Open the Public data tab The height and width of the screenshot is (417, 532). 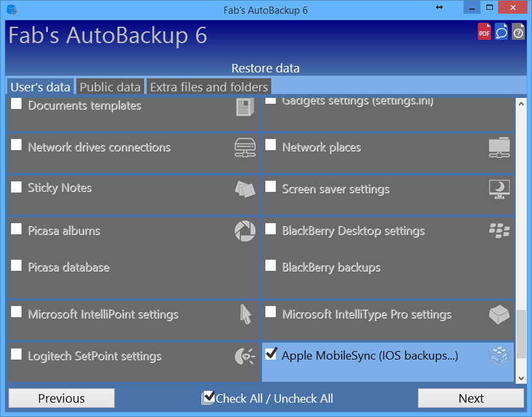110,87
